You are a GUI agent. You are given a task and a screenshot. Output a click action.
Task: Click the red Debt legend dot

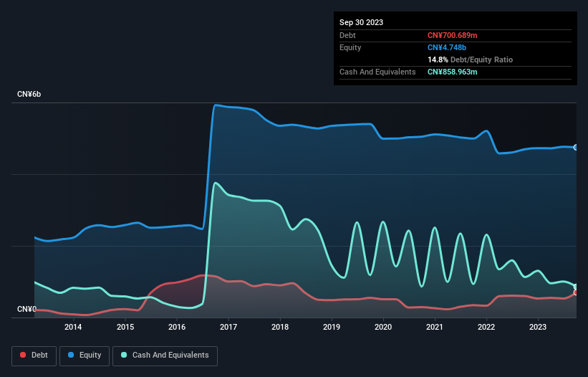coord(23,355)
